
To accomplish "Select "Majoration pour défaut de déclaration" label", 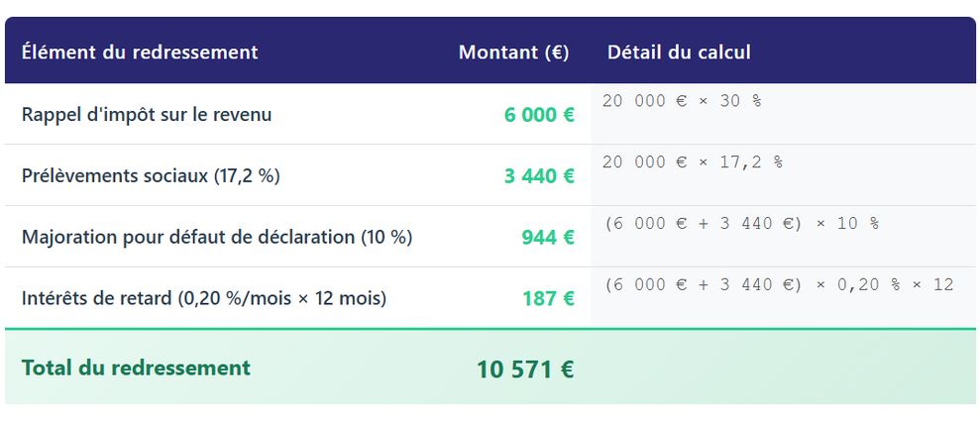I will 217,238.
